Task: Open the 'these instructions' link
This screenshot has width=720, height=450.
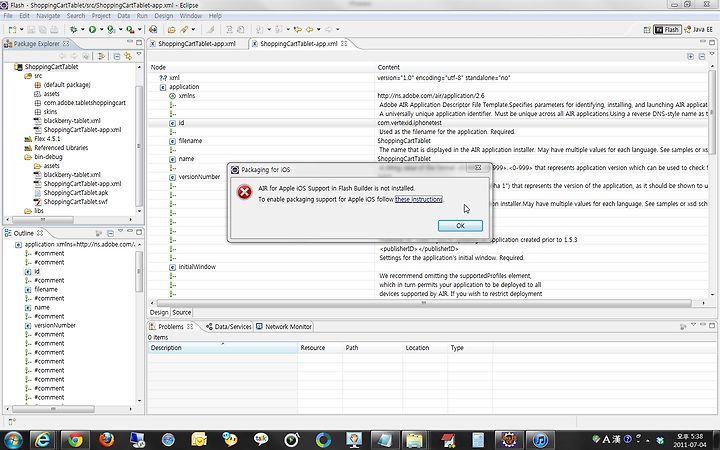Action: 419,199
